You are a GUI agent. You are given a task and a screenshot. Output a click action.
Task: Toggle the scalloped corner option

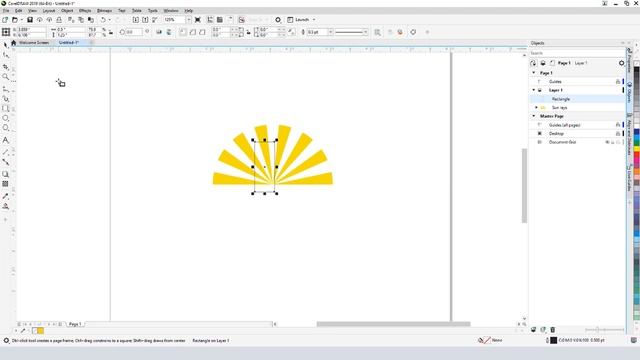193,32
